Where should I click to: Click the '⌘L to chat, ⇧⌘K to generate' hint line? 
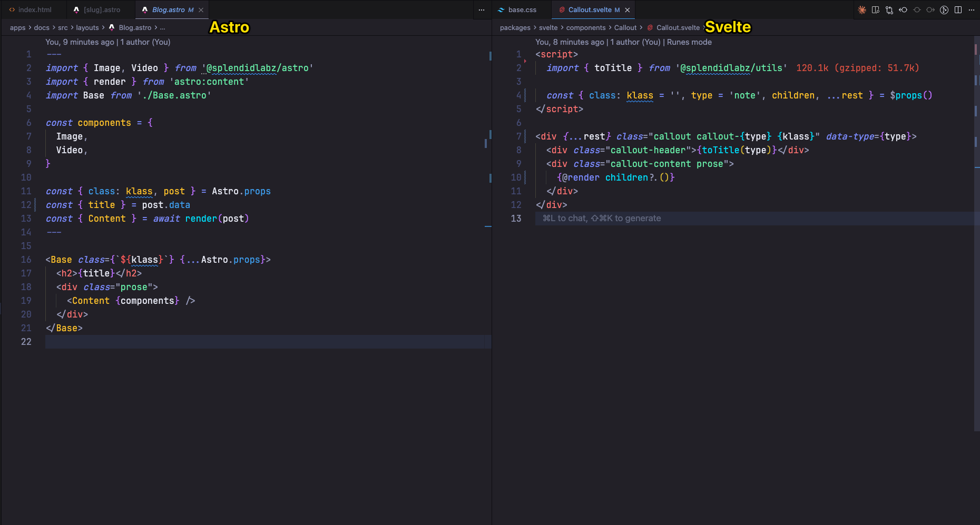(x=602, y=218)
